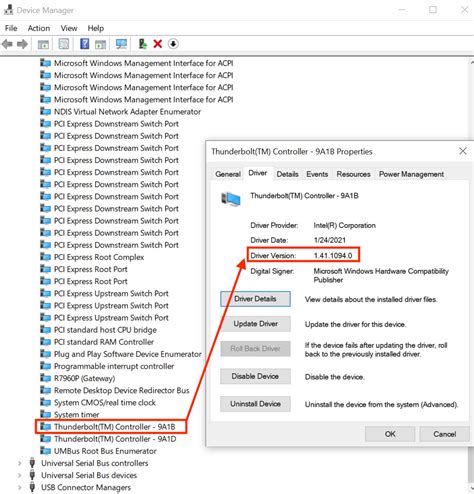Click the Device Manager title bar icon

pyautogui.click(x=8, y=10)
